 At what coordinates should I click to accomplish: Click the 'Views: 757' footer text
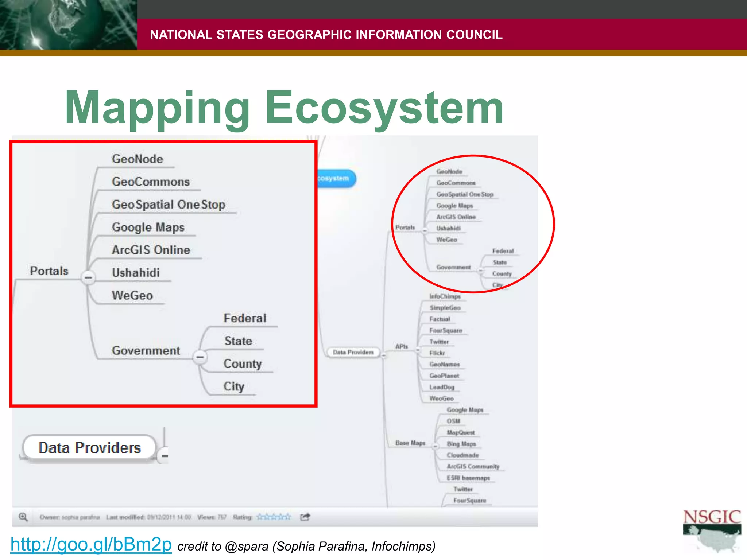click(212, 517)
